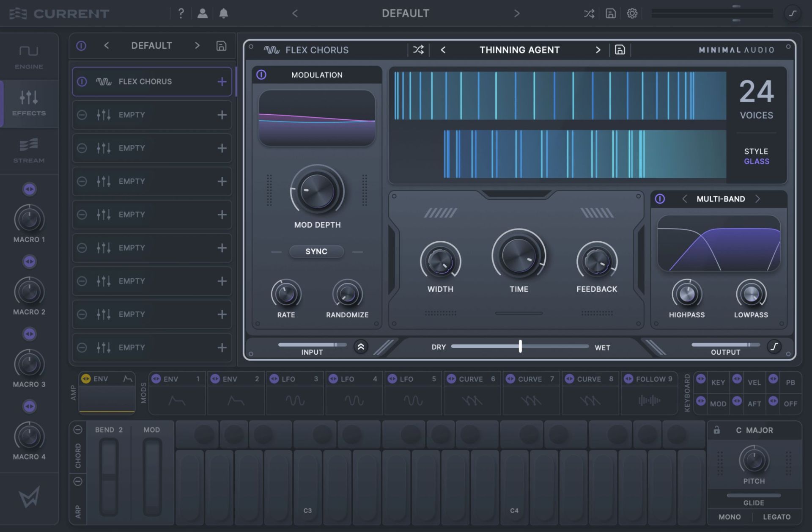
Task: Toggle the SYNC button for mod rate
Action: (x=316, y=251)
